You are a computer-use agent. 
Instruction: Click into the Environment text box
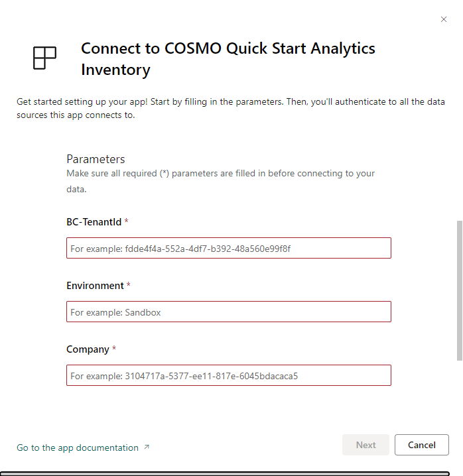point(228,312)
